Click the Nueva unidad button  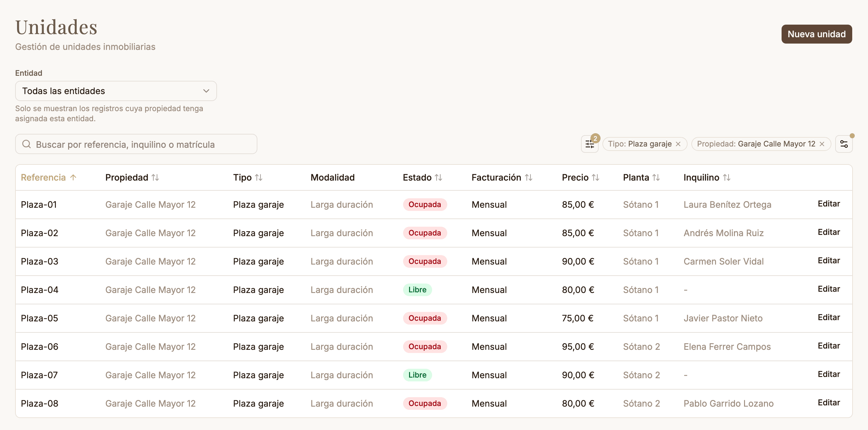click(817, 34)
